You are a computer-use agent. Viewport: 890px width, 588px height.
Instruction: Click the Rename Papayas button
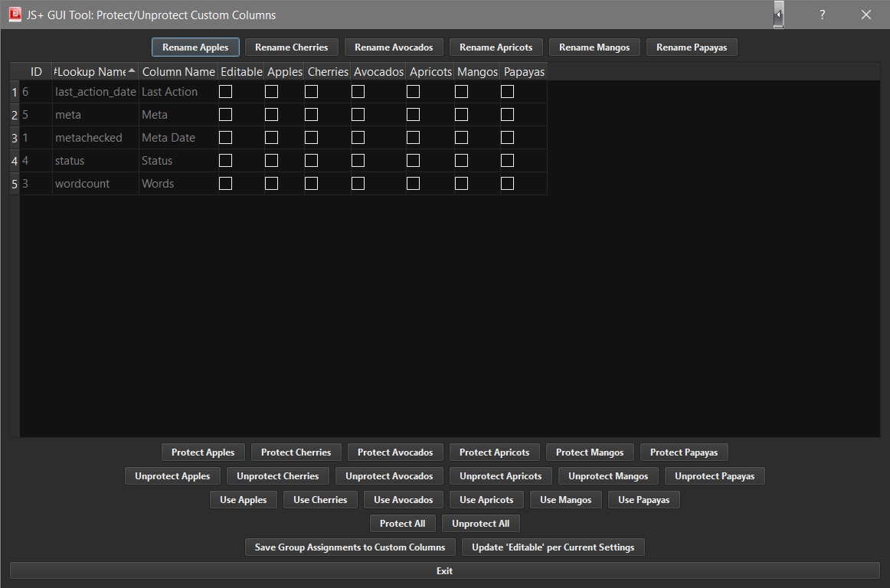coord(692,47)
